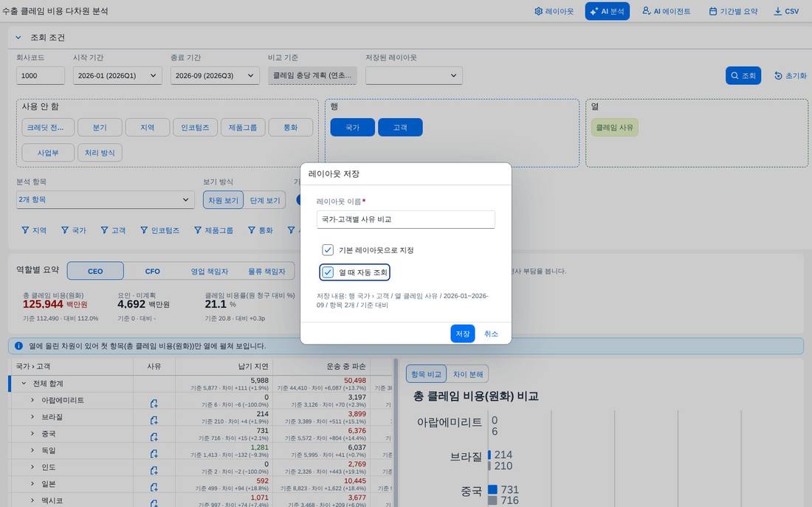Open the 기간별 요약 calendar button
The height and width of the screenshot is (507, 812).
733,11
